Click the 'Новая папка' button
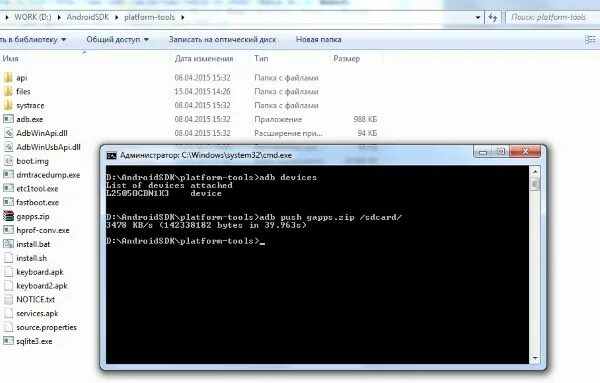600x383 pixels. coord(318,39)
